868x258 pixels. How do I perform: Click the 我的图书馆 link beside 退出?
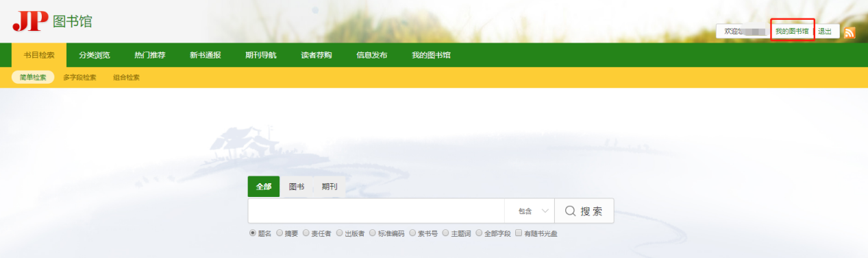coord(792,32)
